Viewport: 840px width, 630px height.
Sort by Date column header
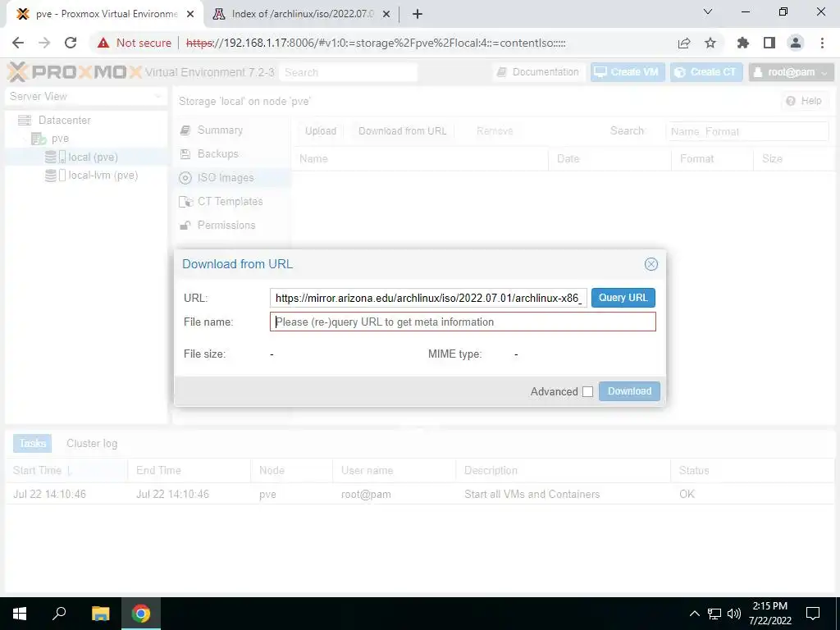(610, 158)
